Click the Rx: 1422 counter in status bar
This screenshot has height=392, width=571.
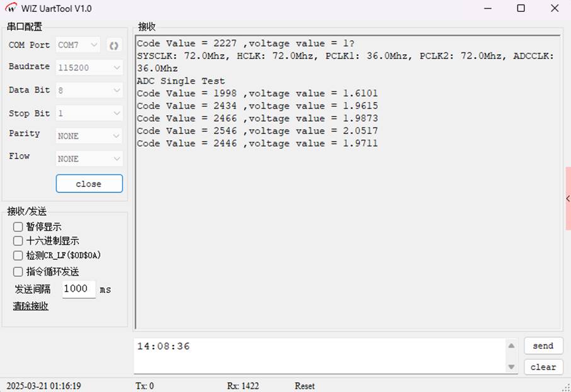(243, 386)
